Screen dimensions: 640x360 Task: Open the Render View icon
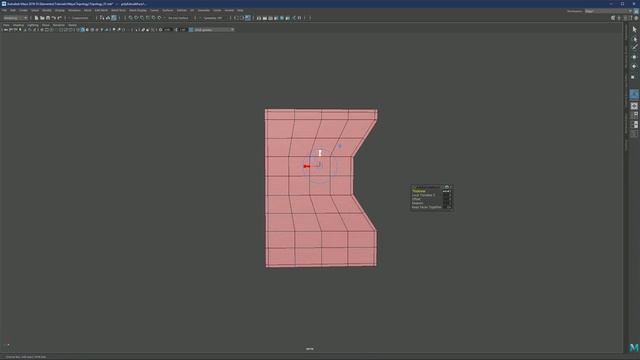click(259, 18)
